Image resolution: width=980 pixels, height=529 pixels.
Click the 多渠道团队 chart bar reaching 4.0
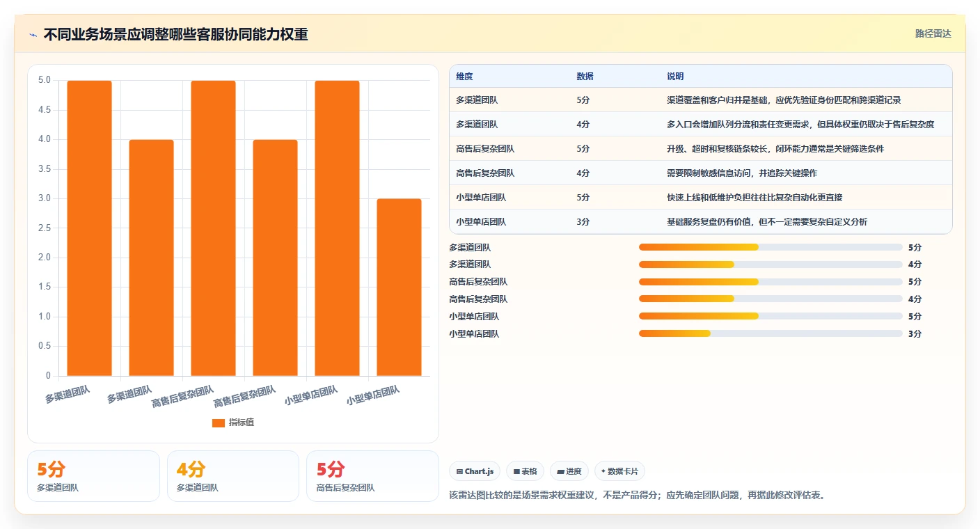point(151,258)
